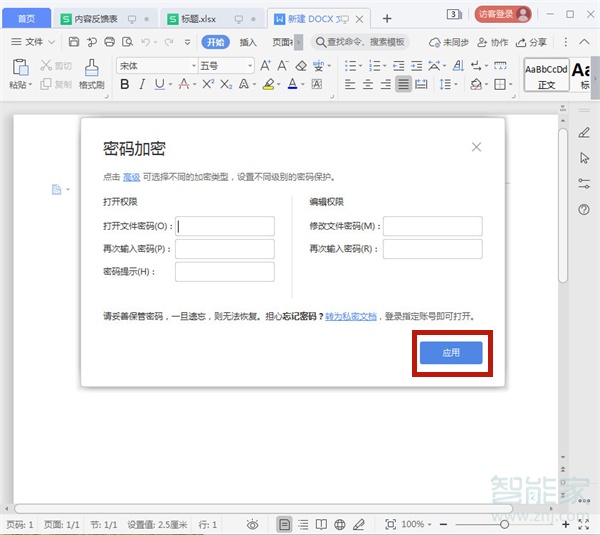The width and height of the screenshot is (600, 535).
Task: Close the 密码加密 dialog
Action: click(x=476, y=147)
